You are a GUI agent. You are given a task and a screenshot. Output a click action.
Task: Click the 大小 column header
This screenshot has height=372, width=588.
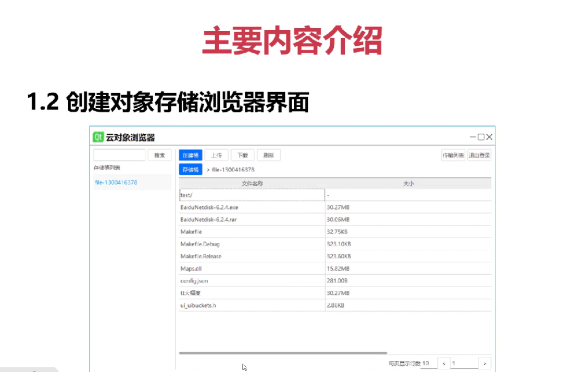pyautogui.click(x=408, y=184)
